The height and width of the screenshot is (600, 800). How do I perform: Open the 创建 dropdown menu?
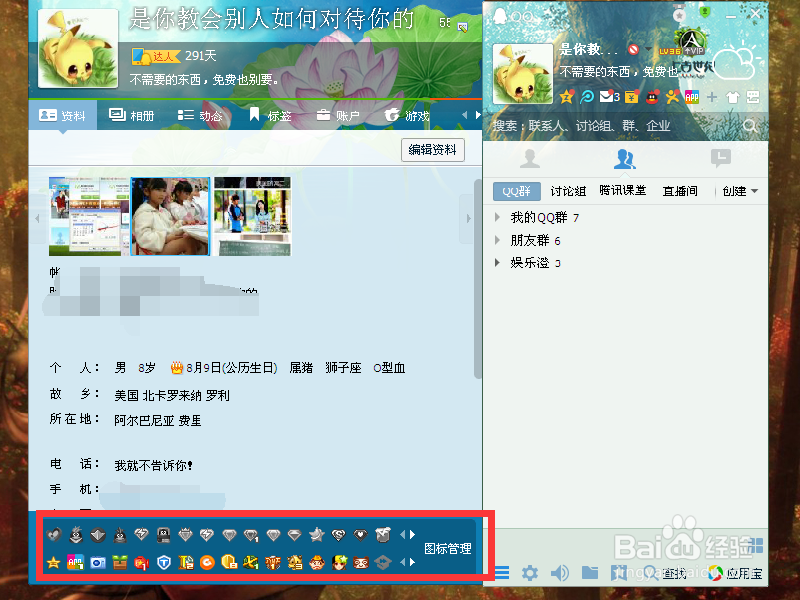coord(740,191)
